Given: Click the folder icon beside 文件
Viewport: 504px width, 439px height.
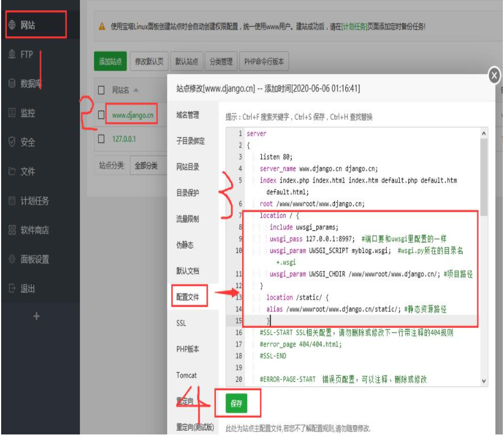Looking at the screenshot, I should tap(12, 171).
